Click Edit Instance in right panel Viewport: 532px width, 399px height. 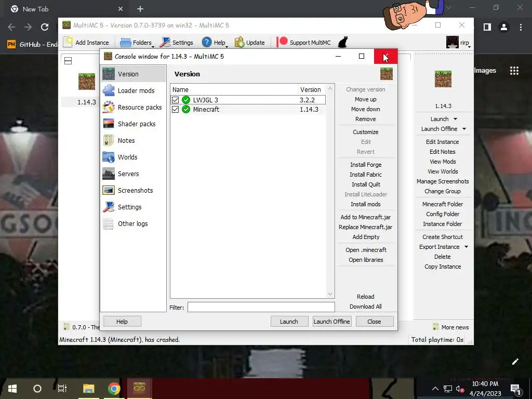click(443, 142)
